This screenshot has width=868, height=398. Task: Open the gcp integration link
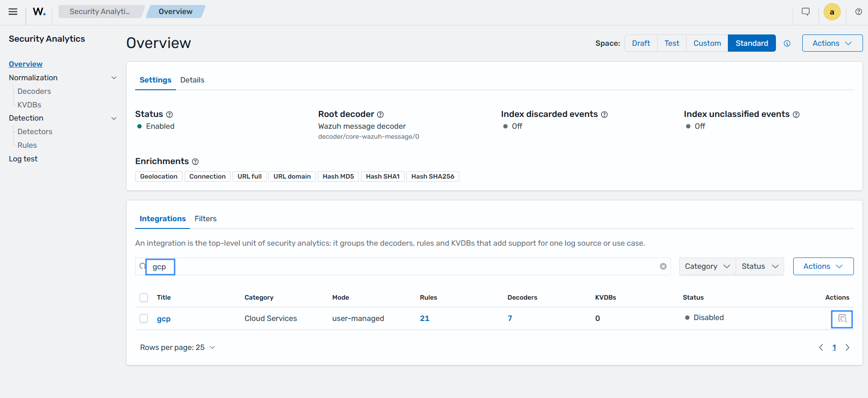point(164,319)
